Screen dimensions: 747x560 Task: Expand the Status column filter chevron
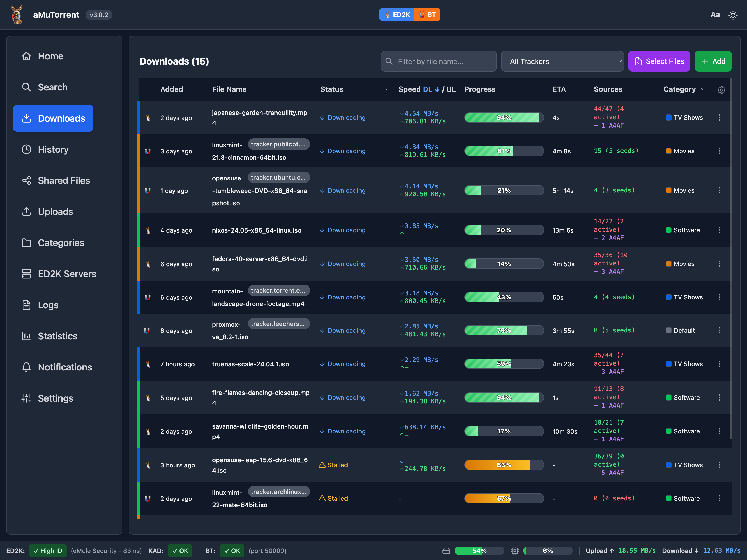386,89
